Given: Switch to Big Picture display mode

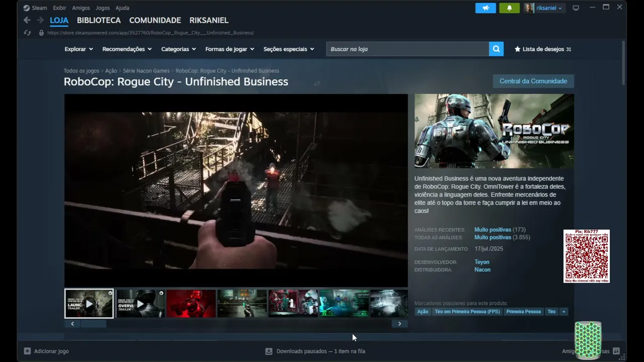Looking at the screenshot, I should [x=576, y=8].
